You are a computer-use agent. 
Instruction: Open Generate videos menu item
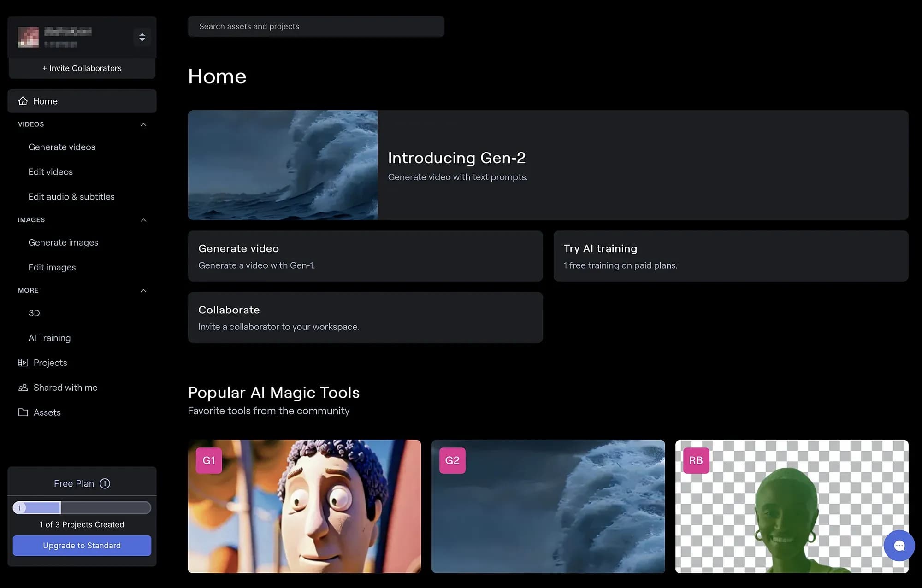[x=62, y=147]
